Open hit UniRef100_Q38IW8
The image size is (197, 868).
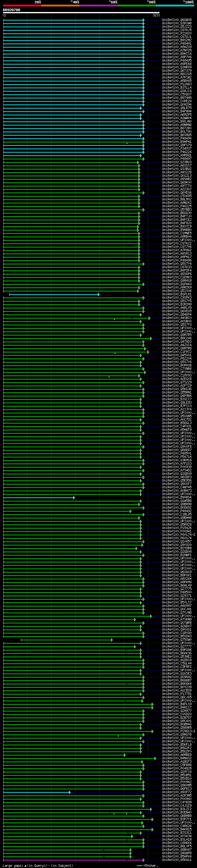coord(177,23)
